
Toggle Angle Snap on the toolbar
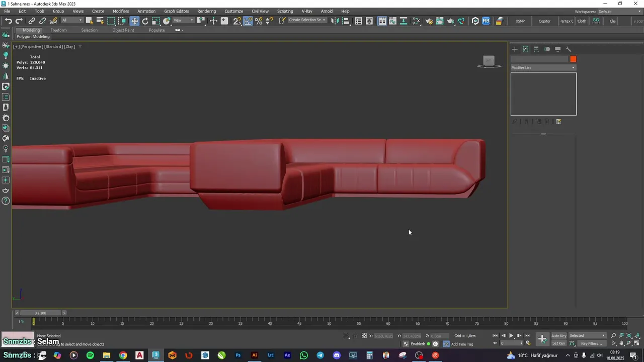click(x=248, y=21)
